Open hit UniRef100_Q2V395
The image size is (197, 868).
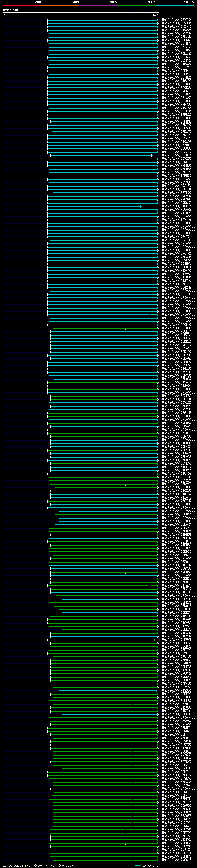(176, 23)
